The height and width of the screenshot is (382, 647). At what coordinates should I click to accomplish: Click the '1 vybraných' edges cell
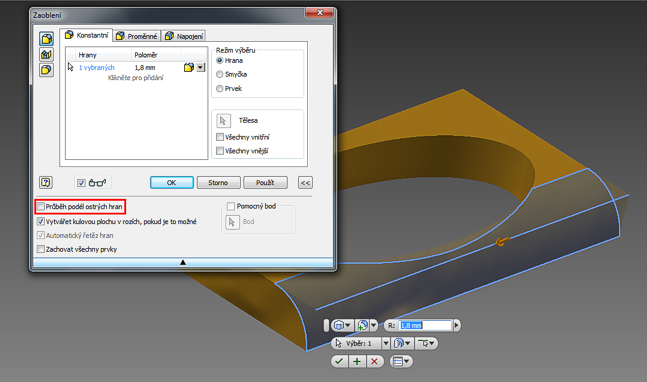click(97, 67)
